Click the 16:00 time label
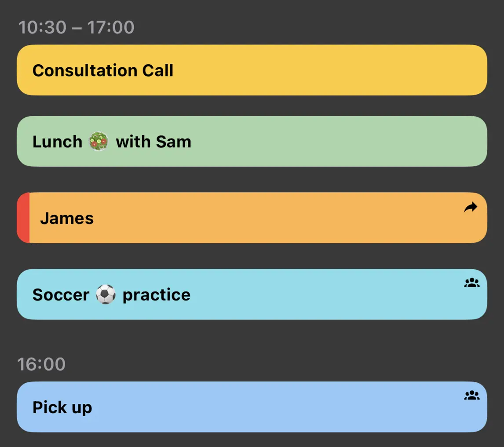This screenshot has width=504, height=447. pyautogui.click(x=42, y=364)
